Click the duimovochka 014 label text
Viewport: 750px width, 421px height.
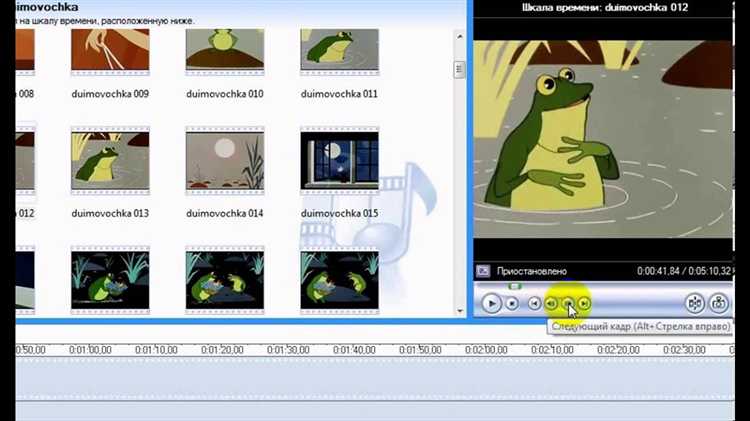[225, 213]
